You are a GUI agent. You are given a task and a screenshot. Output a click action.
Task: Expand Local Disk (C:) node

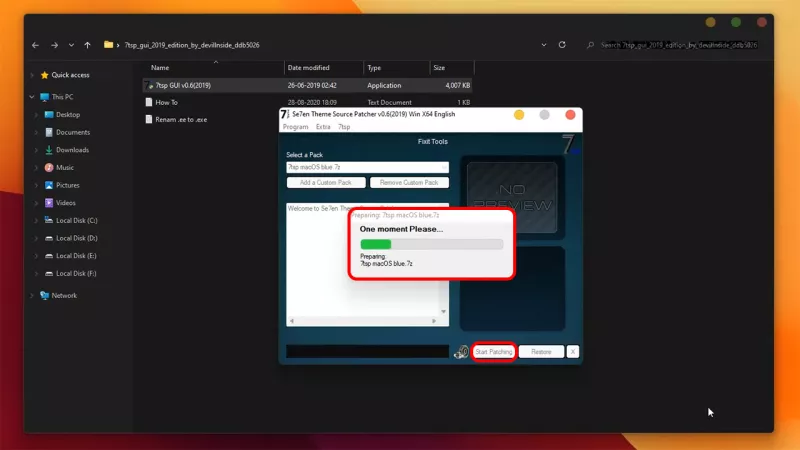coord(36,220)
